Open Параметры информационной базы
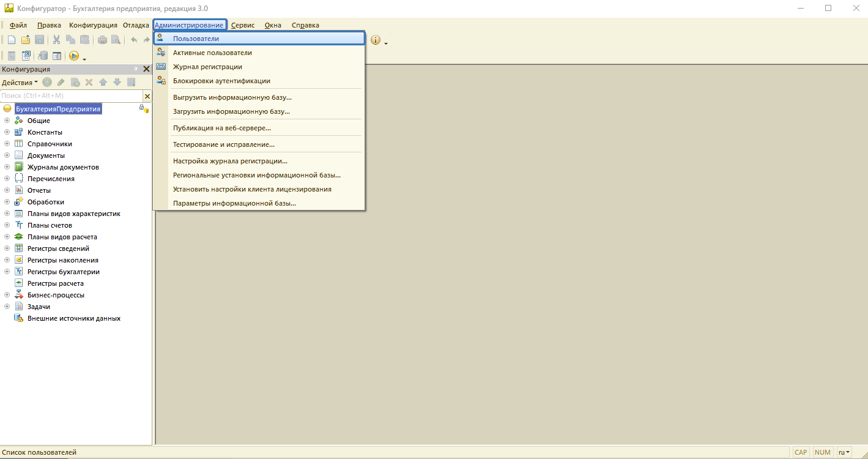 point(259,203)
